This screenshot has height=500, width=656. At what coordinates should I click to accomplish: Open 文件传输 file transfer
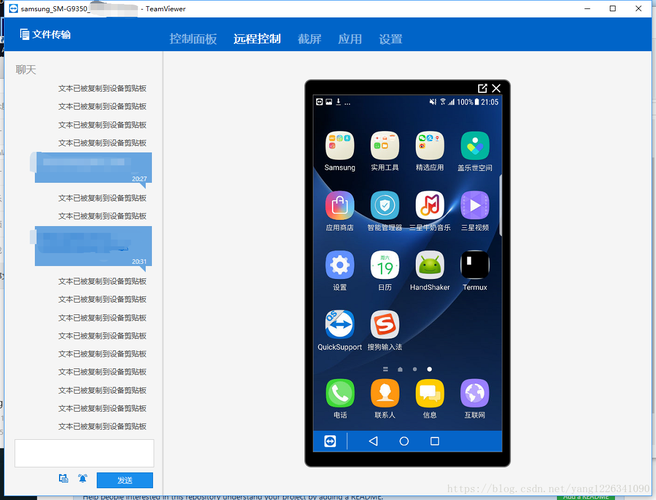(x=45, y=34)
